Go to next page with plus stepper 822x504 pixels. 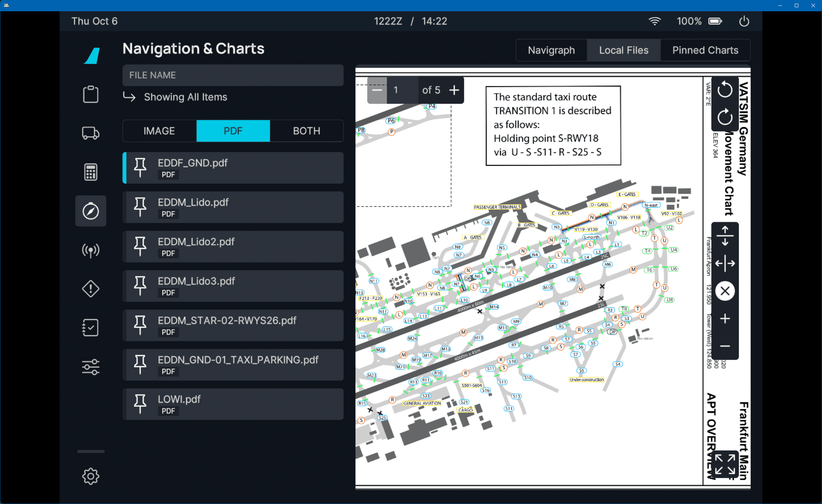tap(454, 90)
